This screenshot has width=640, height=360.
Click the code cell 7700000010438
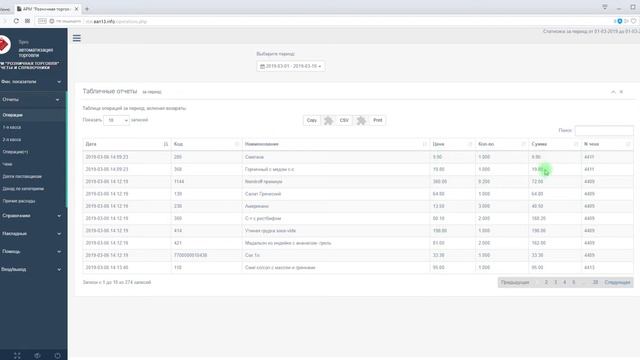tap(207, 255)
